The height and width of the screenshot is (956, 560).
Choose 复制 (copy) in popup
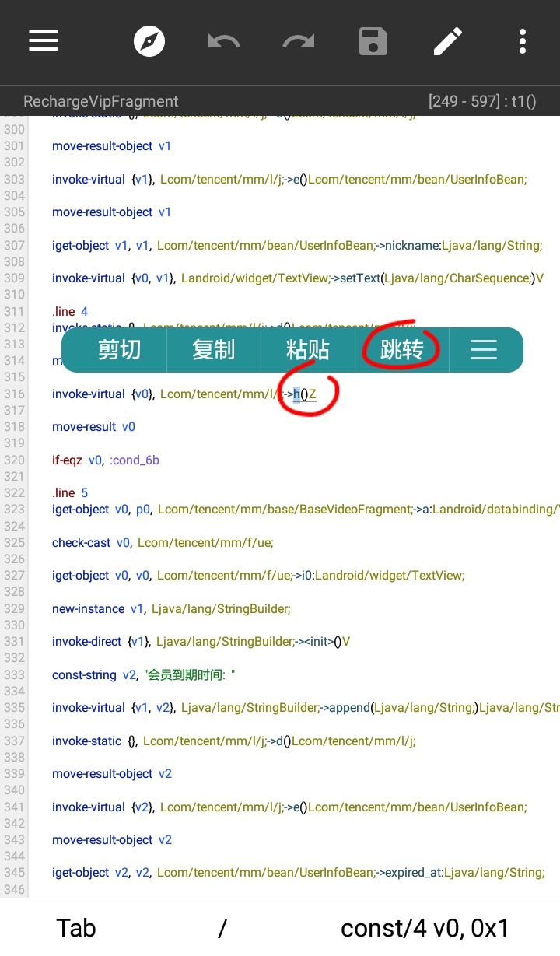(x=213, y=350)
